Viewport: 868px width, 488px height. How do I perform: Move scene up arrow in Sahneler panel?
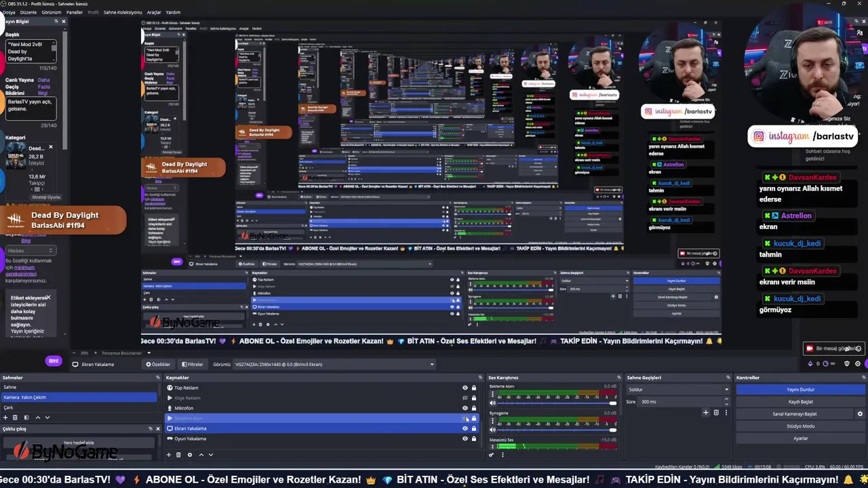(37, 418)
